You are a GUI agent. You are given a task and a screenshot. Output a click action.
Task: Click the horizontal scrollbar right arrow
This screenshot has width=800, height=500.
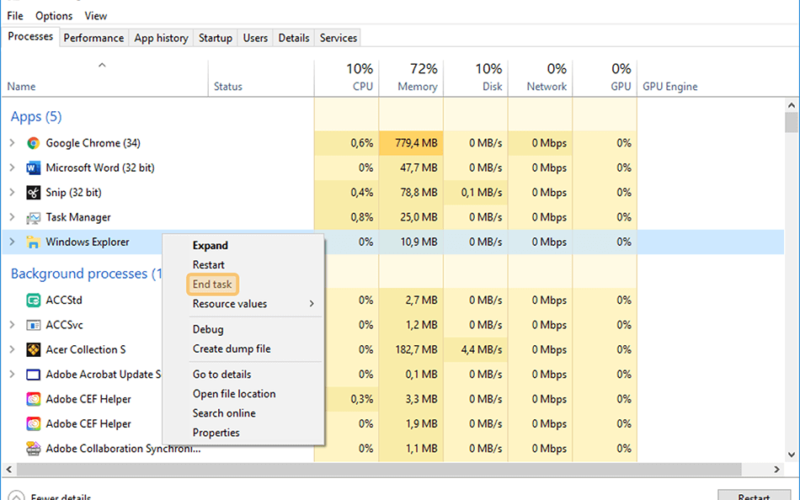(777, 469)
